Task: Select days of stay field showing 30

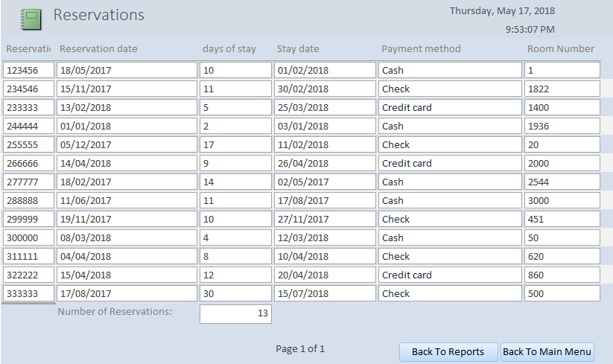Action: click(235, 293)
